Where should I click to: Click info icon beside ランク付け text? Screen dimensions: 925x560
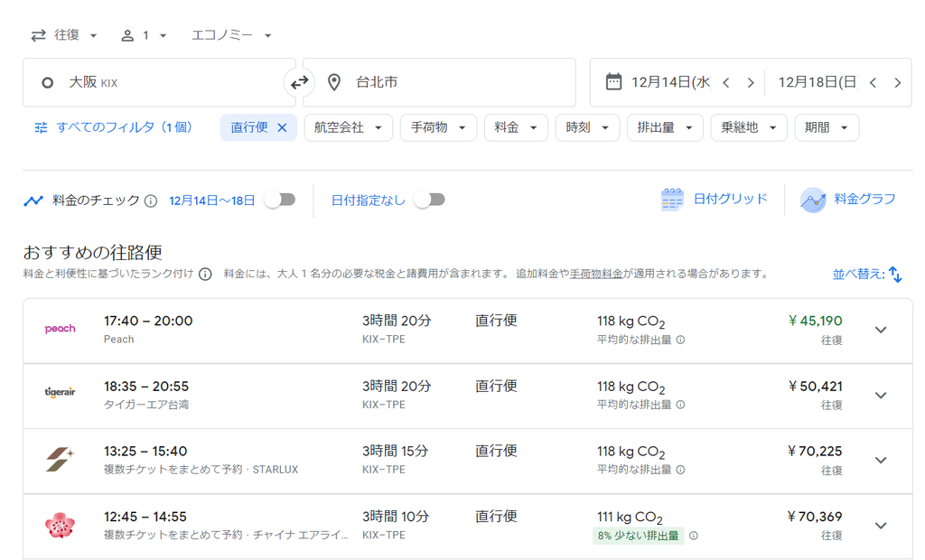[x=205, y=274]
